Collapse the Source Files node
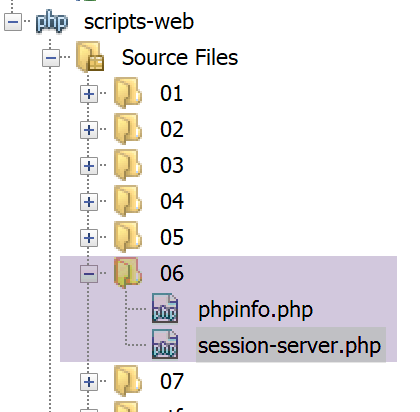 [x=51, y=58]
